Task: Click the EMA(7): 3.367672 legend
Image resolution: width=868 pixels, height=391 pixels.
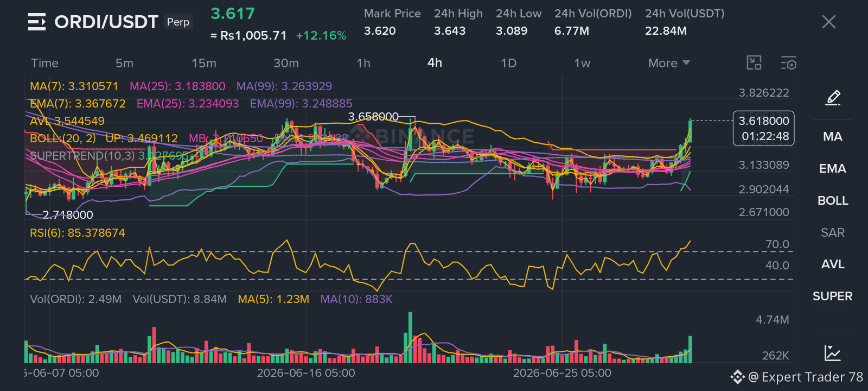Action: point(78,103)
